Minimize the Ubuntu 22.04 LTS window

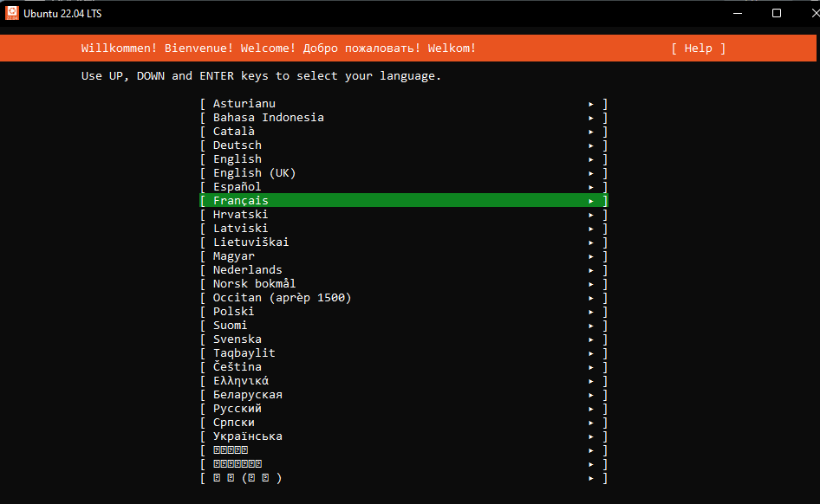click(x=737, y=13)
